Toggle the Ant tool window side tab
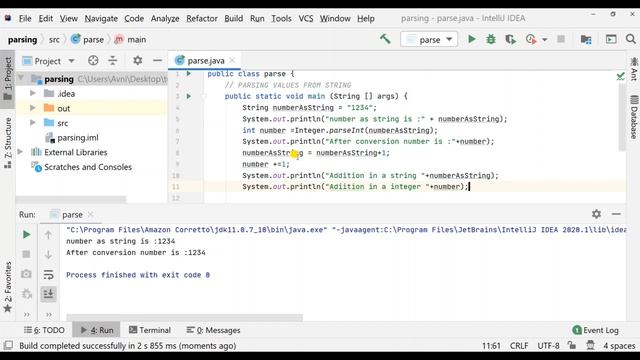The image size is (640, 360). (633, 69)
